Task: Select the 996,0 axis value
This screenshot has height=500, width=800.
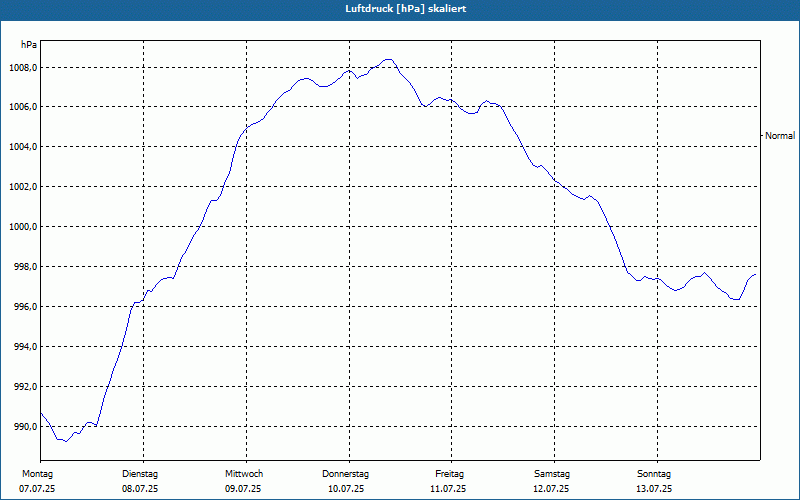Action: click(x=25, y=307)
